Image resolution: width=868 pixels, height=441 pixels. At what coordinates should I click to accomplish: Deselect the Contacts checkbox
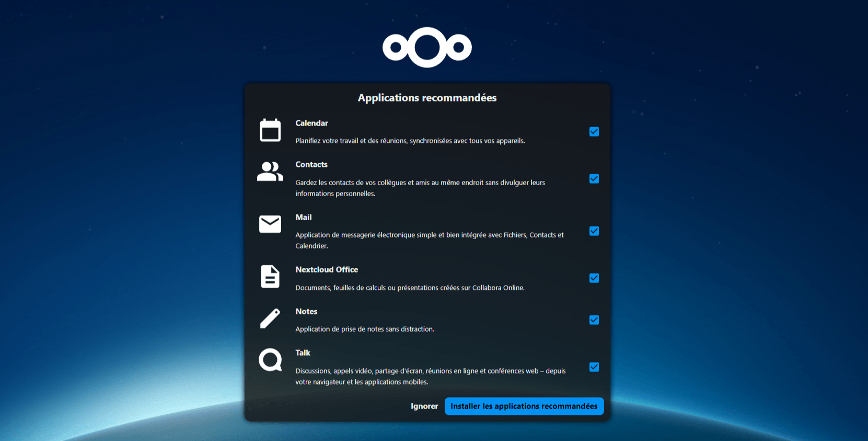click(594, 179)
